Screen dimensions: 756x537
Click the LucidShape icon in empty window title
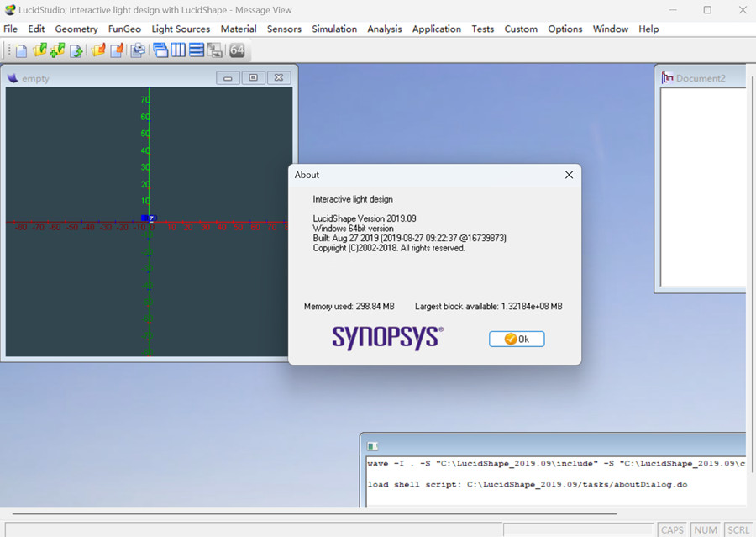[x=13, y=78]
